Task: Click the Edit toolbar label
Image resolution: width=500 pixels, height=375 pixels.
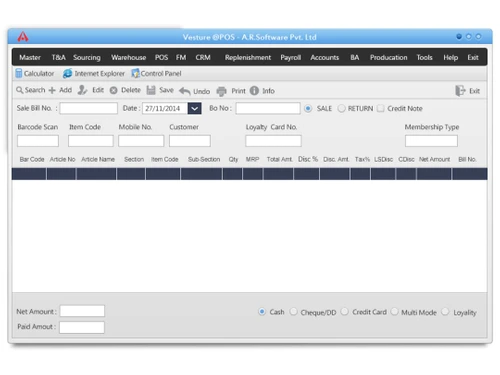Action: pos(98,90)
